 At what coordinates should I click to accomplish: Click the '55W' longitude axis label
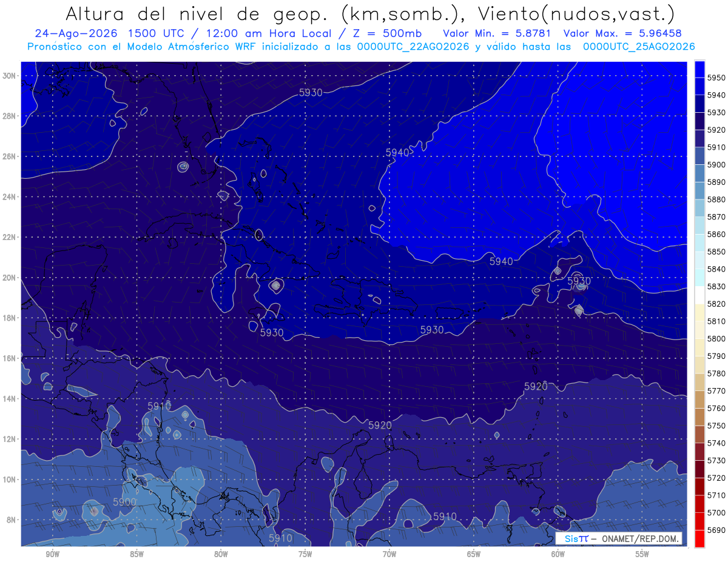click(642, 554)
